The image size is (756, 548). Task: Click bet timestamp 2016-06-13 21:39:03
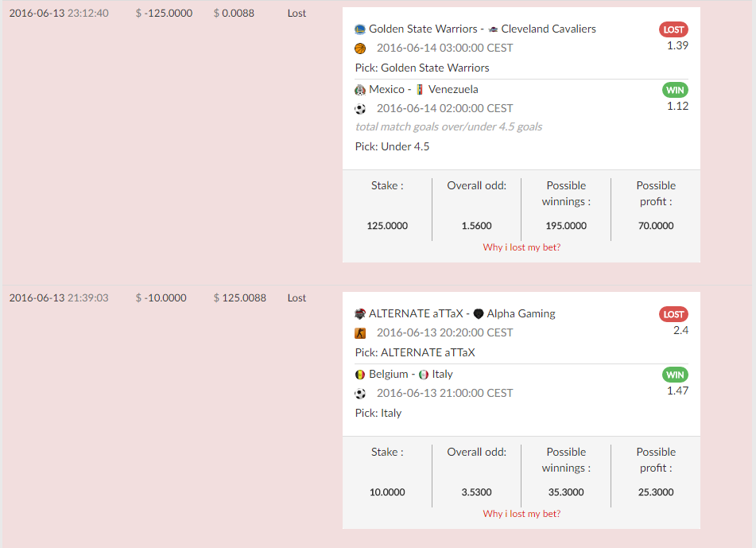pyautogui.click(x=59, y=297)
